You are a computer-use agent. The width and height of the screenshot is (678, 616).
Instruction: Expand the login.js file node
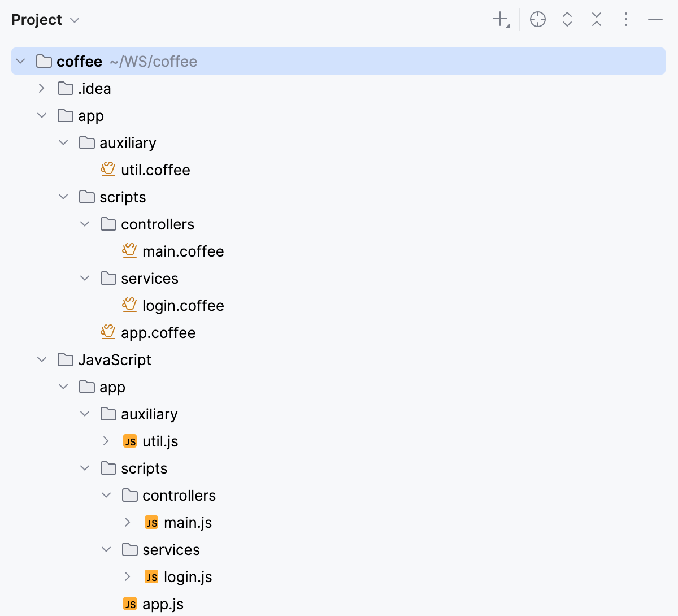(128, 577)
